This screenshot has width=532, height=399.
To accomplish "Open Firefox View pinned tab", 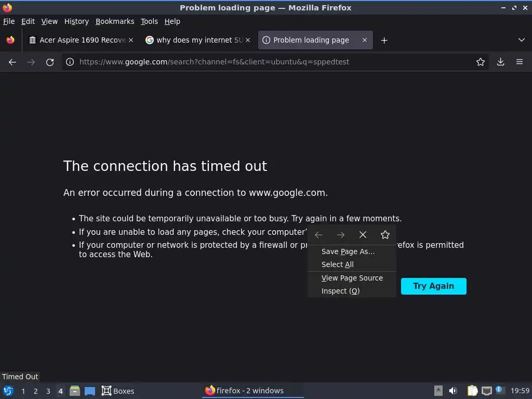I will pos(10,40).
